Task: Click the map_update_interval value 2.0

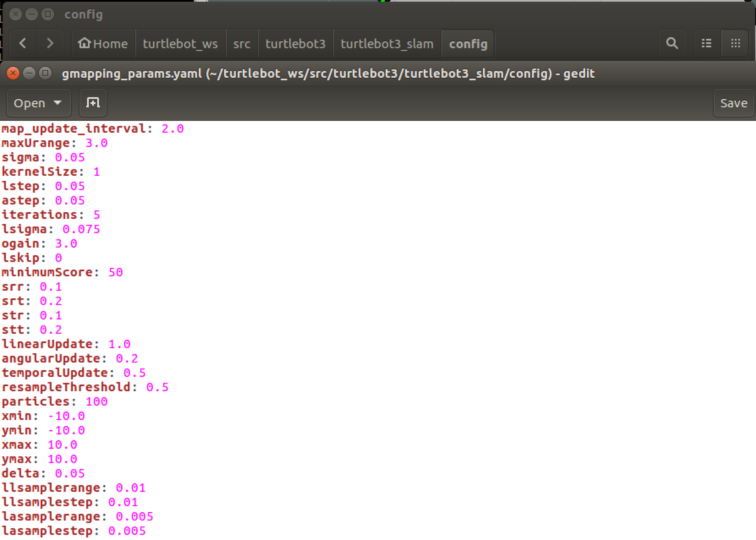Action: (173, 128)
